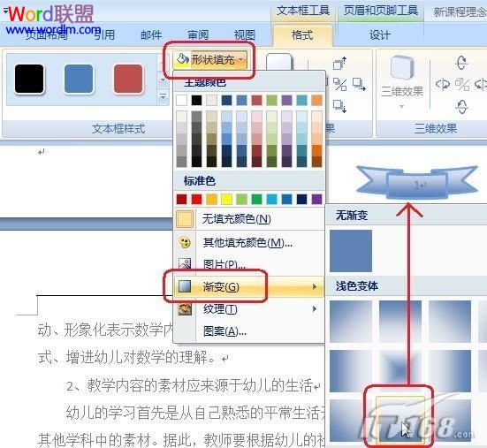Viewport: 487px width, 448px height.
Task: Click the blue ribbon banner shape in header
Action: tap(417, 183)
